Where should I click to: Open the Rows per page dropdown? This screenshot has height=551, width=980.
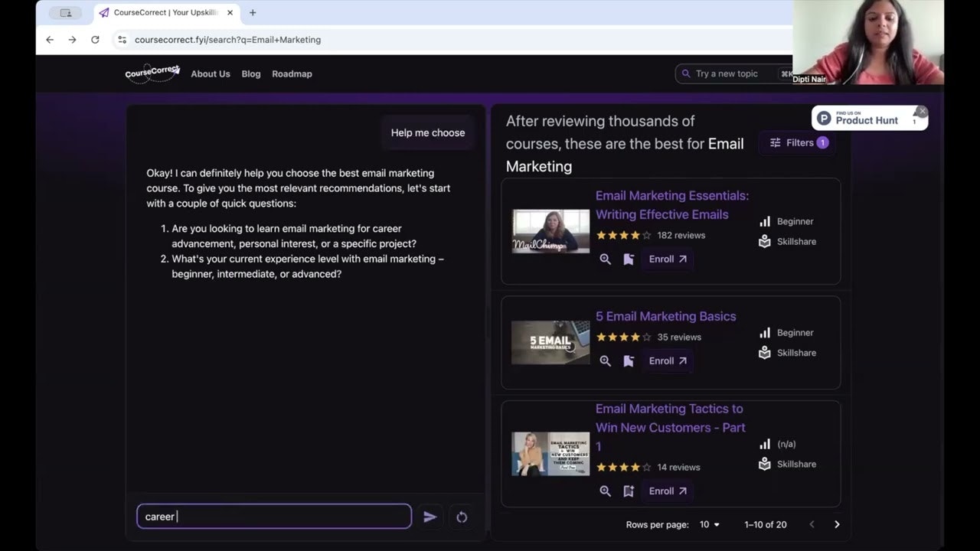click(x=710, y=524)
